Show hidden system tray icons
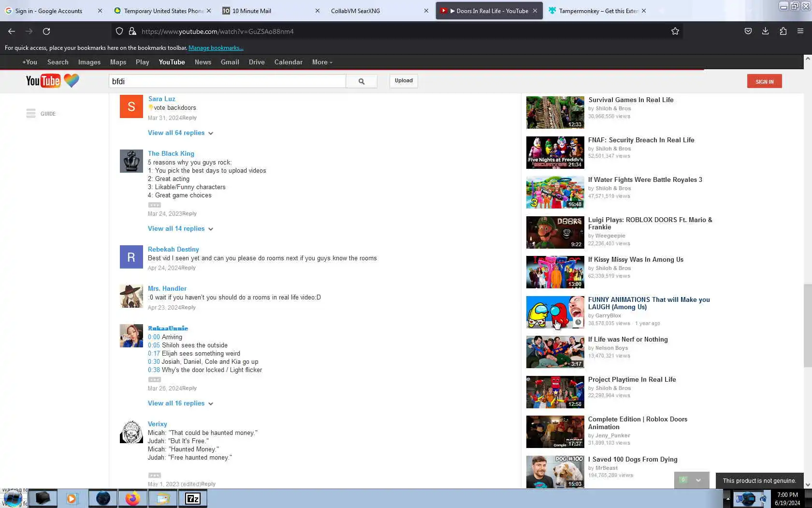Screen dimensions: 812x508 [x=727, y=498]
